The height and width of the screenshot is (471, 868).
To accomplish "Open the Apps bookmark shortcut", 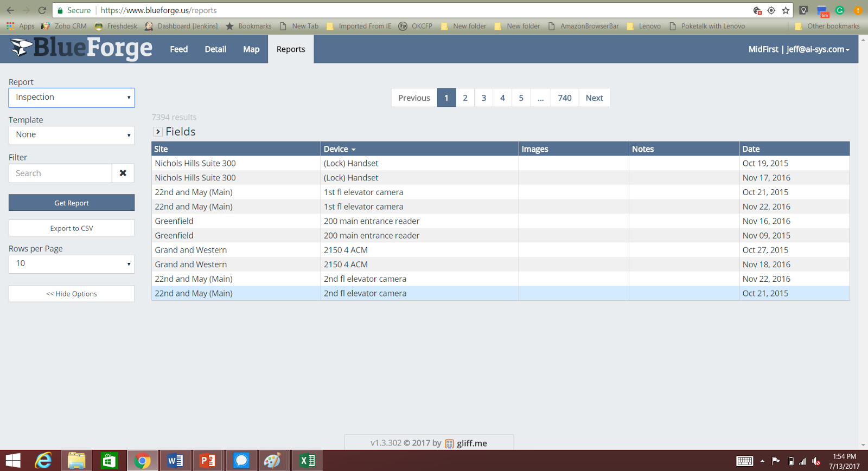I will (21, 26).
